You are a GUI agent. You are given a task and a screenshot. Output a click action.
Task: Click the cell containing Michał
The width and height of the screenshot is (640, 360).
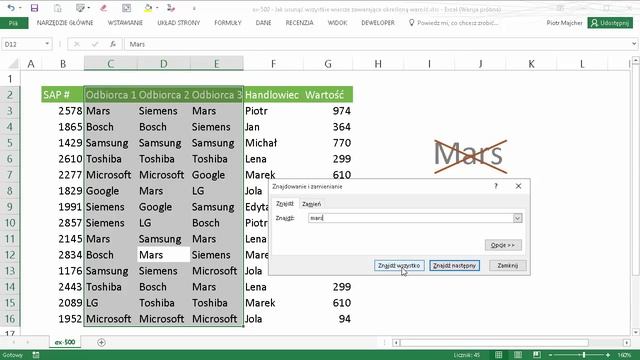[x=273, y=143]
